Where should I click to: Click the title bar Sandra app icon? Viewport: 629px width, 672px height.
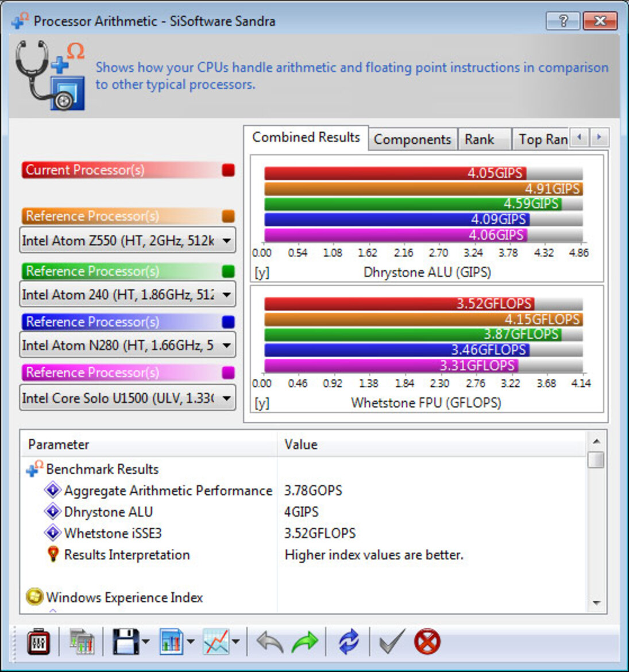[20, 20]
